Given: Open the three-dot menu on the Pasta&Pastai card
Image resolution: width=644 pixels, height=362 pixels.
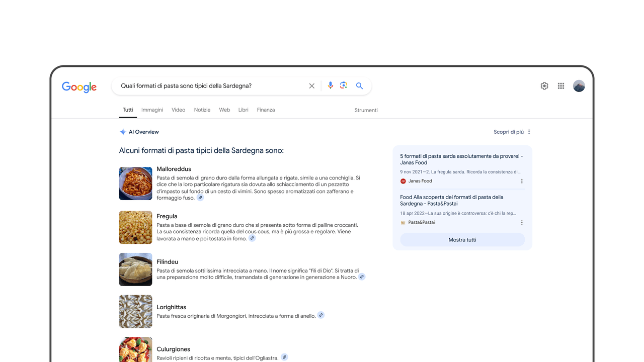Looking at the screenshot, I should pos(522,222).
